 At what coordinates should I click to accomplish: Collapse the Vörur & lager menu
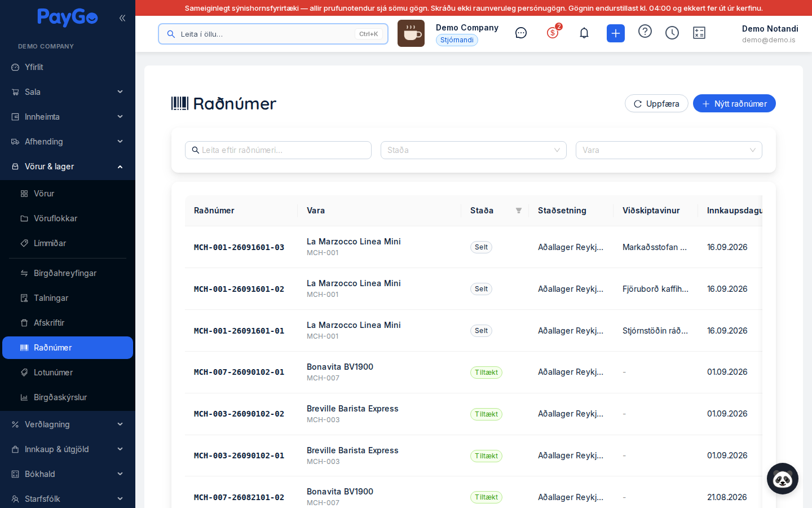(x=68, y=167)
